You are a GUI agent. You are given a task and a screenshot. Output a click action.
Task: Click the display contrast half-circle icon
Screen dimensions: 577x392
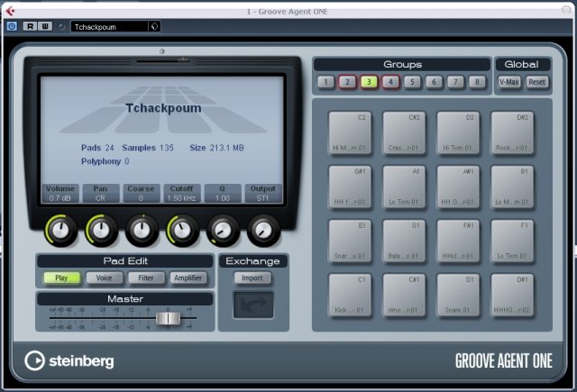[162, 51]
